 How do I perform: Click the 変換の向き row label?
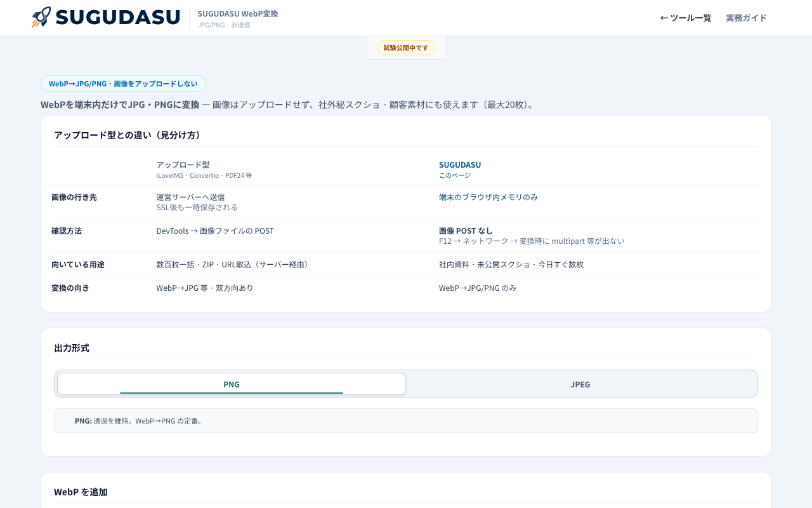click(70, 288)
